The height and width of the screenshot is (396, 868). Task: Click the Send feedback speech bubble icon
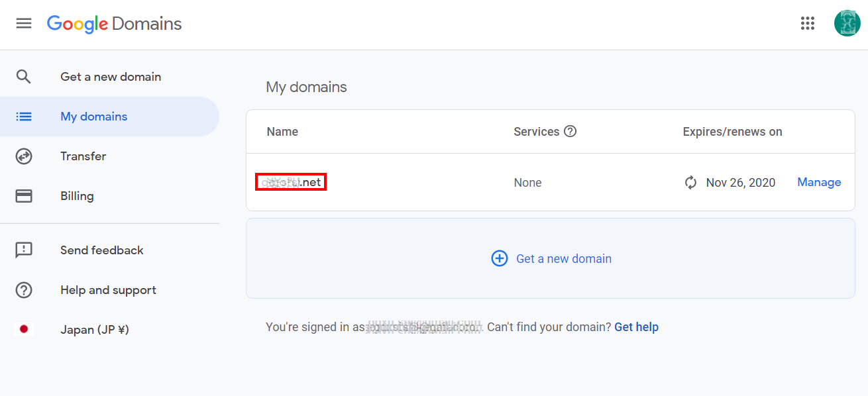24,250
